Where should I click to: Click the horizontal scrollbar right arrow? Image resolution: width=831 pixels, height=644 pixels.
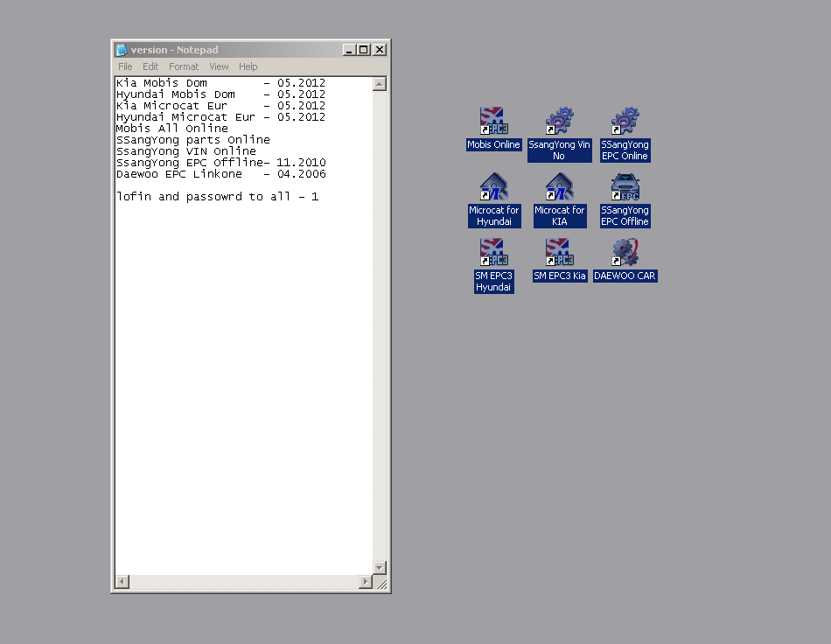366,582
